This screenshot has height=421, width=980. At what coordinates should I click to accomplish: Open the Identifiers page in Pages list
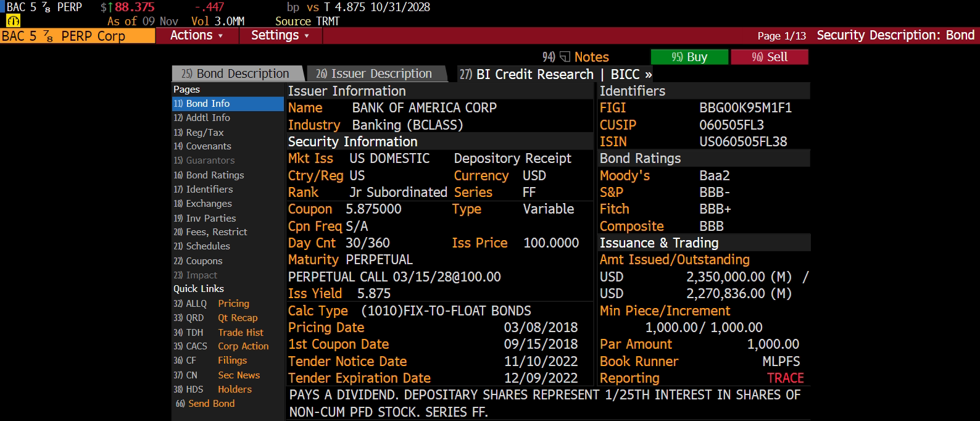pyautogui.click(x=228, y=190)
